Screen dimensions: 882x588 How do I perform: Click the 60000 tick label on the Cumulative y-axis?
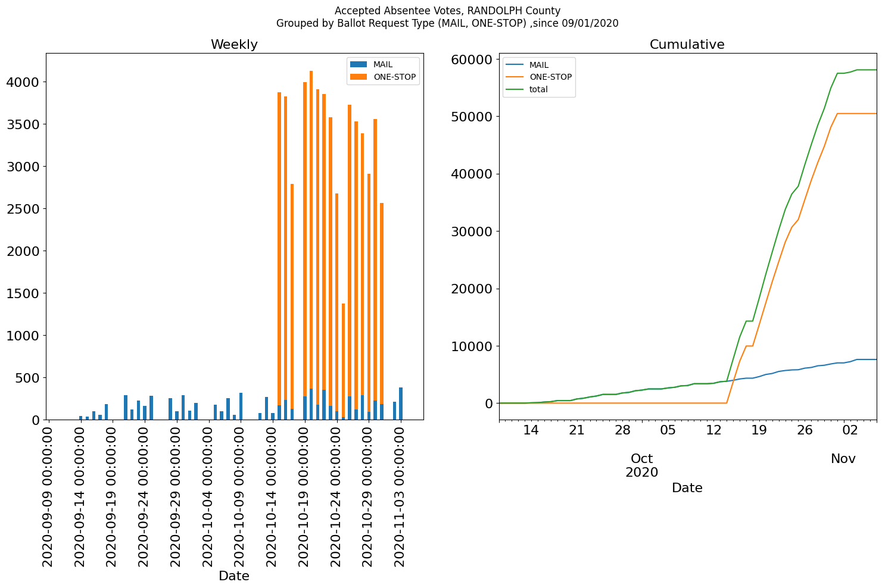point(472,60)
